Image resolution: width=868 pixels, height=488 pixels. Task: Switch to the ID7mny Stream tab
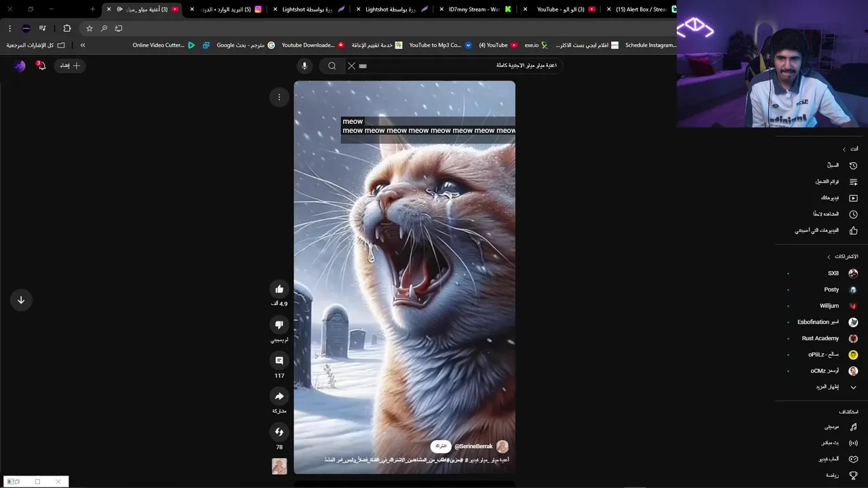click(x=475, y=9)
